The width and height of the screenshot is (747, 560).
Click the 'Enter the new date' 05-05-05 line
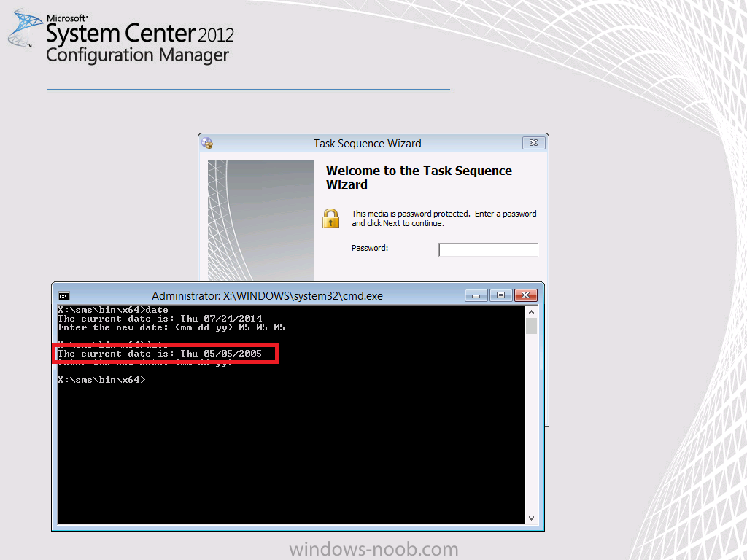[x=171, y=327]
